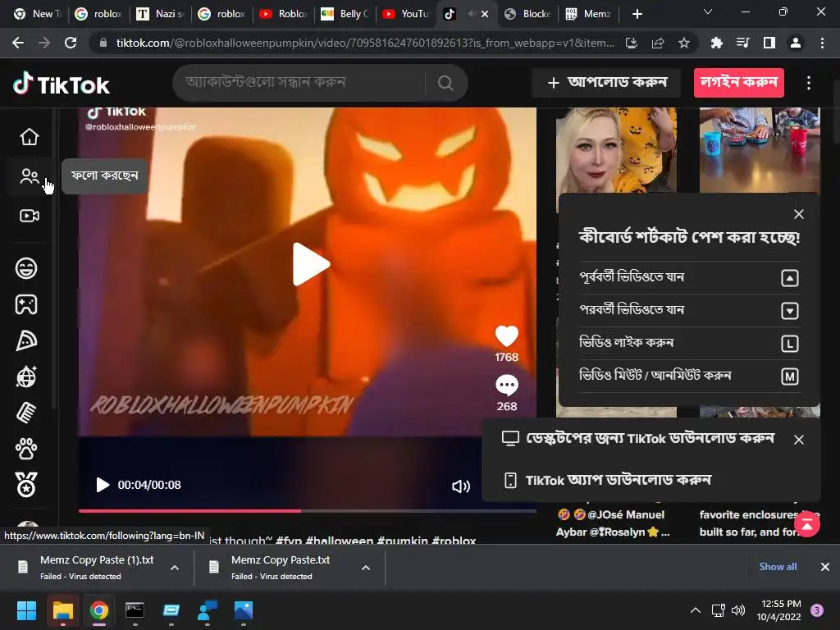
Task: Open the LIVE camera icon in sidebar
Action: [29, 216]
